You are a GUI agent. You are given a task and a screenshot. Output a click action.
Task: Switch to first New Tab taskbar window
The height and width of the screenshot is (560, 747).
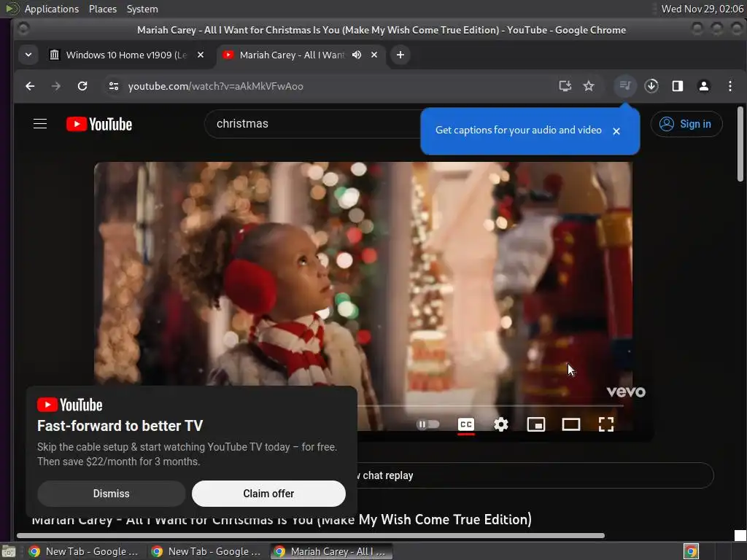[85, 551]
